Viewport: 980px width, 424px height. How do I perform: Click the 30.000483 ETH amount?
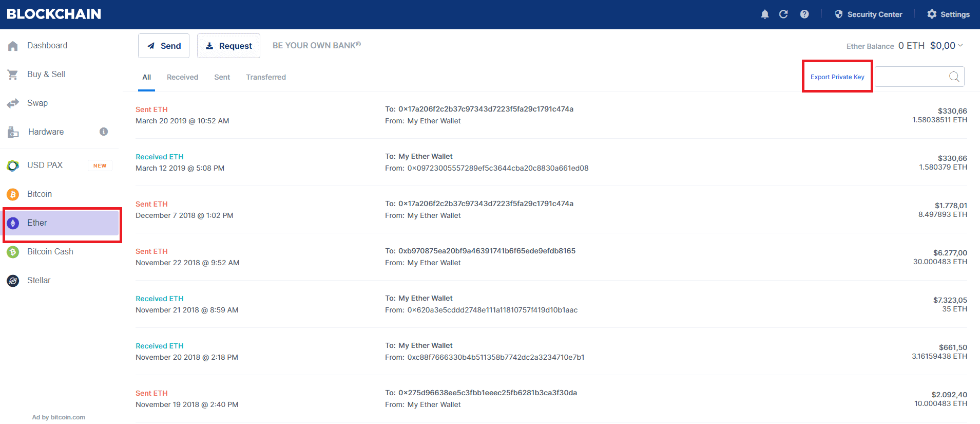940,262
